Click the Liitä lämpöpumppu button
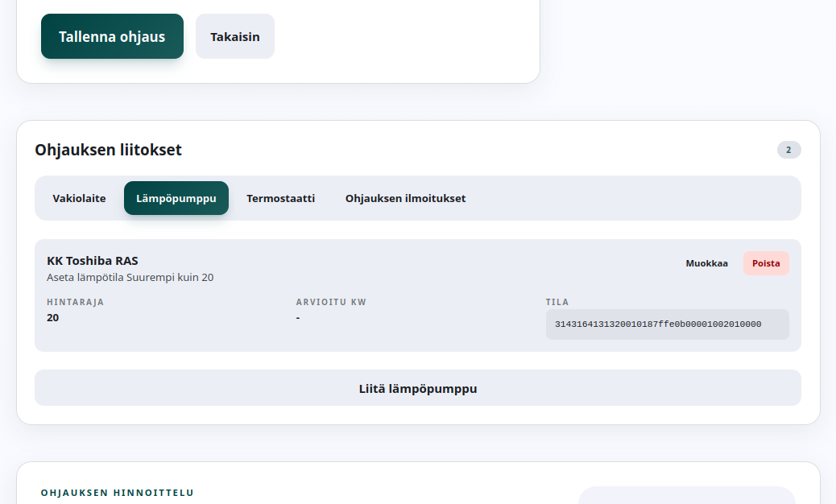 (418, 388)
